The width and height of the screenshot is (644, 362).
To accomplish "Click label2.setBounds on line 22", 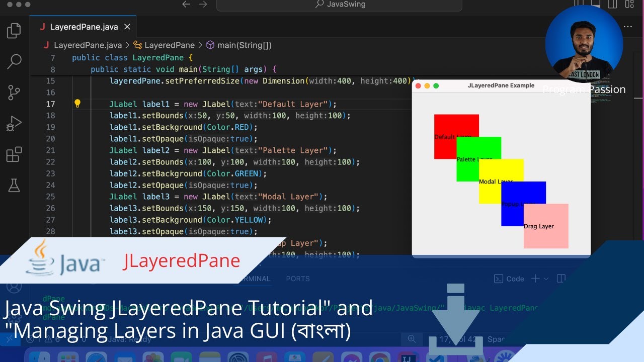I will 146,162.
